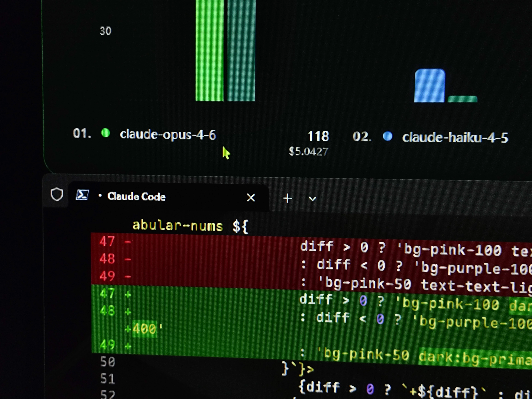Viewport: 532px width, 399px height.
Task: Select the claude-opus-4-6 legend label
Action: click(x=168, y=135)
